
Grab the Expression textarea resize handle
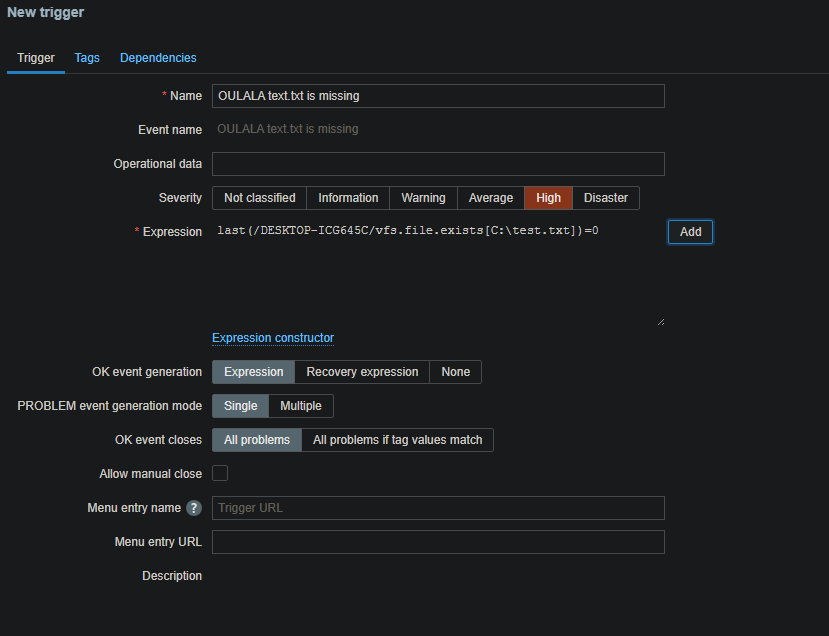coord(661,322)
